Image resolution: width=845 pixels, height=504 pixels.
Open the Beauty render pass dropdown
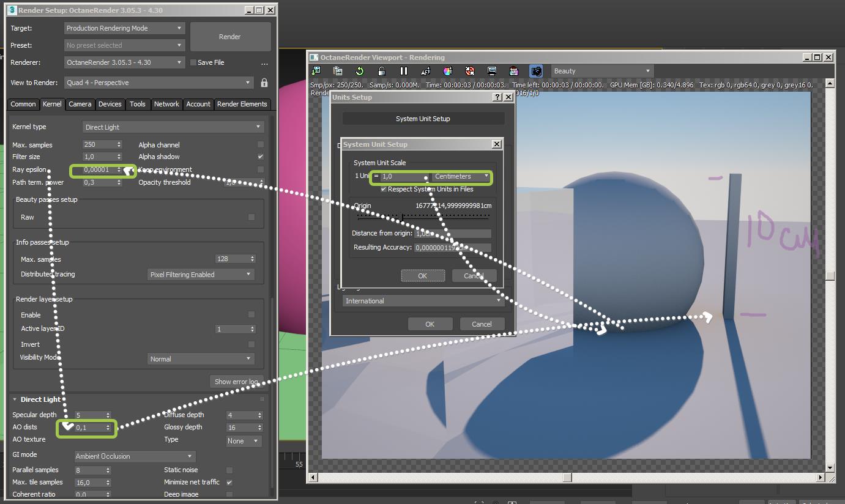point(603,71)
